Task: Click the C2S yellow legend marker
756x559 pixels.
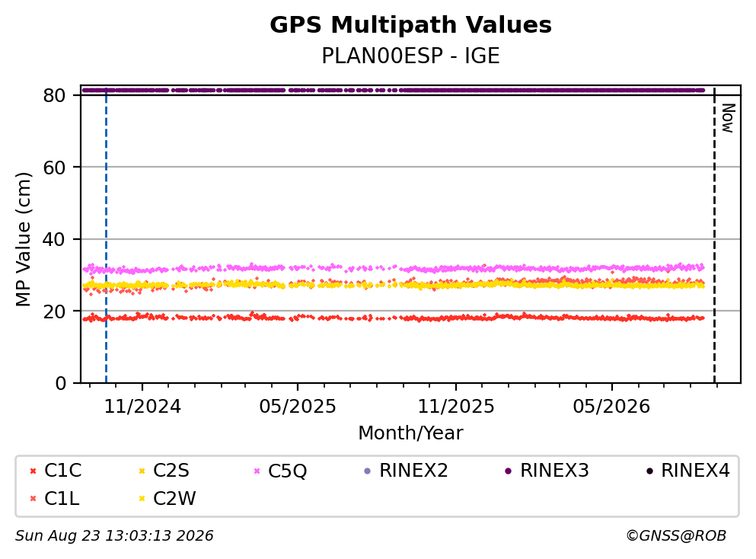Action: click(x=142, y=471)
